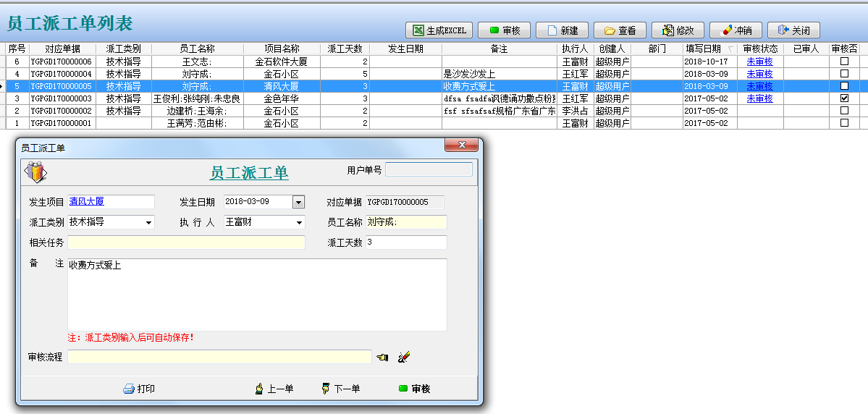Screen dimensions: 868x414
Task: Click the 员工名称 column header
Action: coord(197,48)
